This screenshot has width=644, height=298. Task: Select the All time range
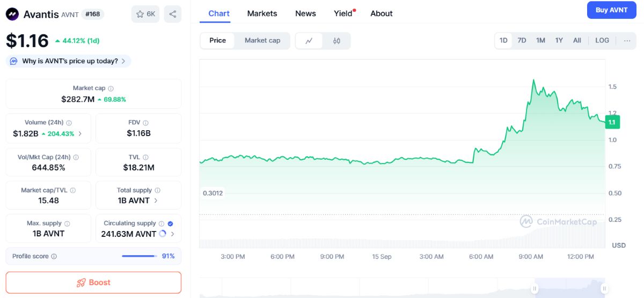577,40
